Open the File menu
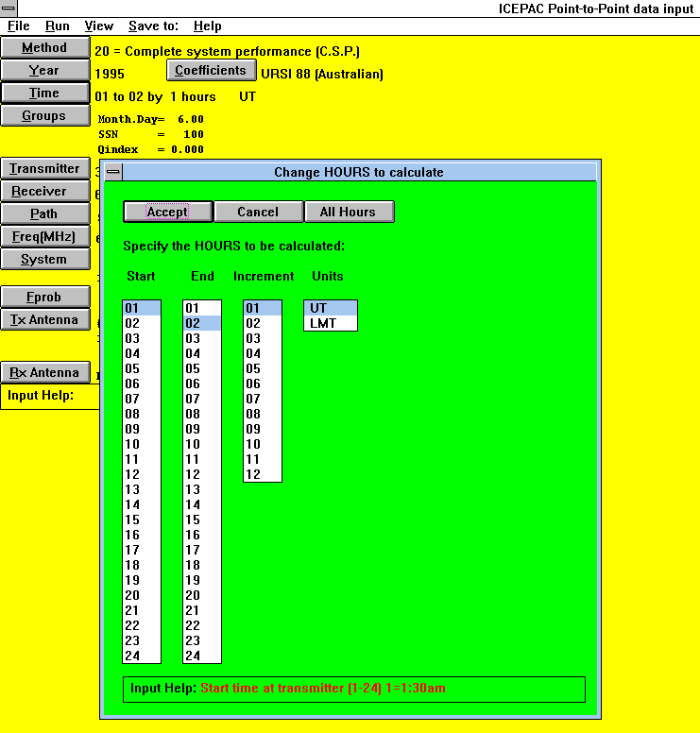Screen dimensions: 700x733 click(19, 26)
